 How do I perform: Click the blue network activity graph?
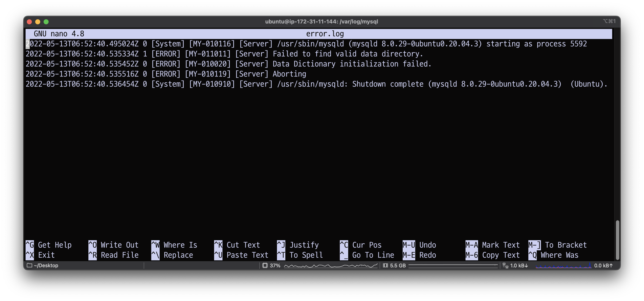pos(564,265)
